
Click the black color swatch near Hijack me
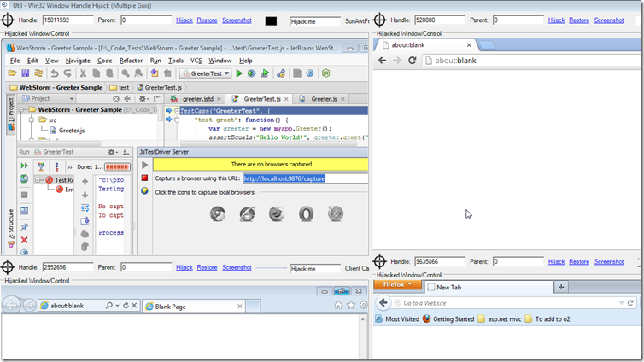[271, 20]
